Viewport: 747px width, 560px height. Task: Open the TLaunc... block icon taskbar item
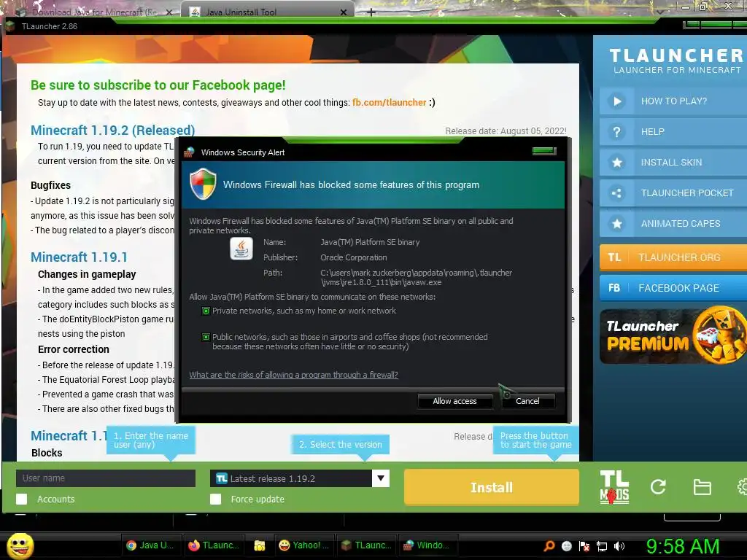(366, 545)
